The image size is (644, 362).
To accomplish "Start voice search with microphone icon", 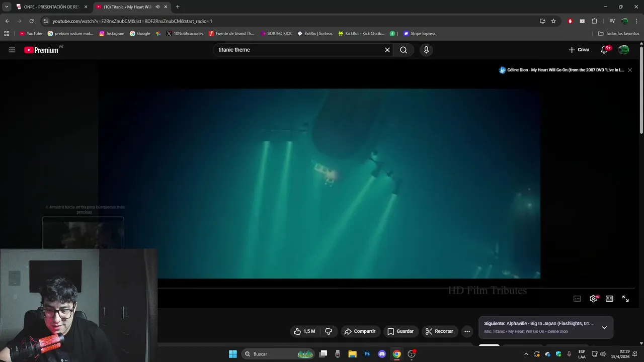I will click(426, 50).
